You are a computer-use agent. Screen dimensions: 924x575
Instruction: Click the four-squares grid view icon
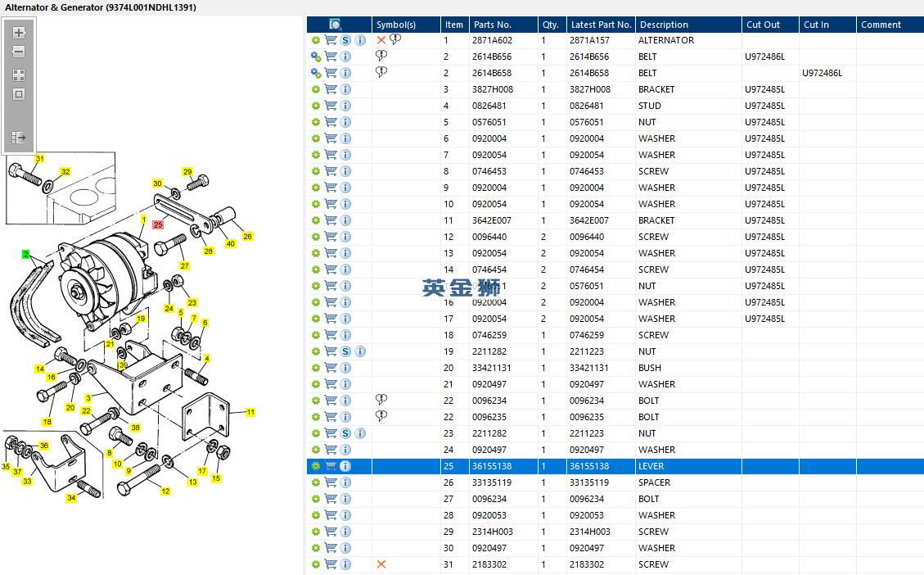point(19,75)
